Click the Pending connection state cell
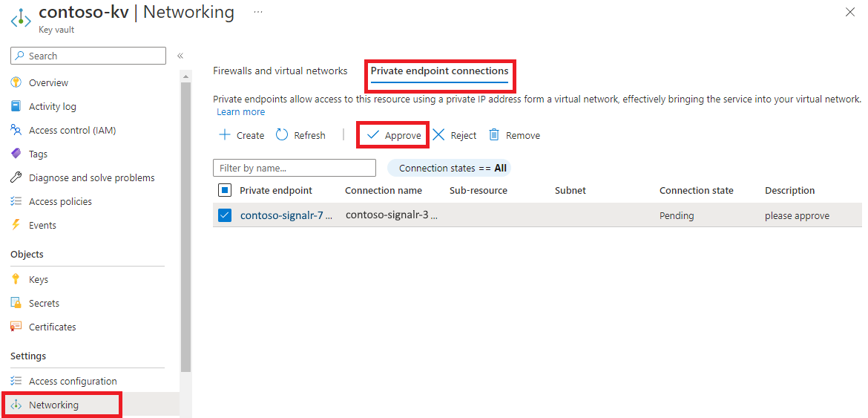The height and width of the screenshot is (418, 868). click(x=677, y=216)
